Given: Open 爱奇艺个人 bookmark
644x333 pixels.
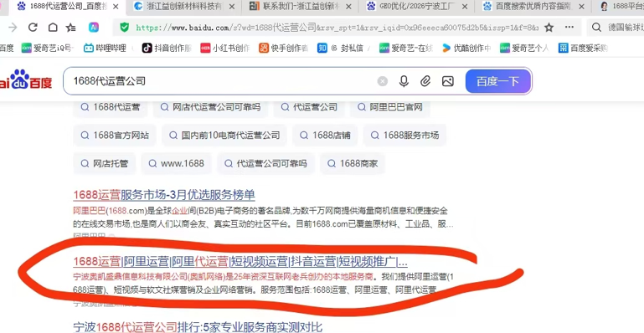Looking at the screenshot, I should pos(524,48).
